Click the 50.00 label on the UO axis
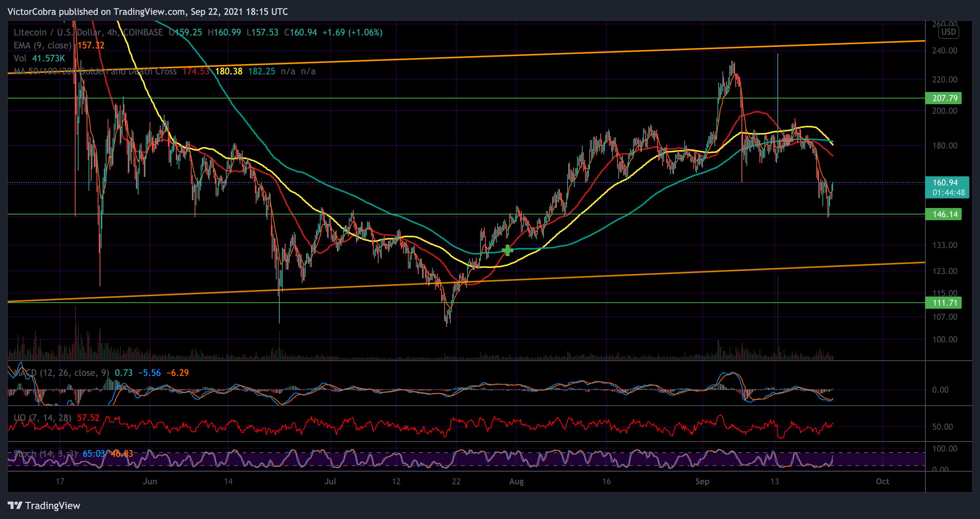Image resolution: width=980 pixels, height=519 pixels. 942,427
